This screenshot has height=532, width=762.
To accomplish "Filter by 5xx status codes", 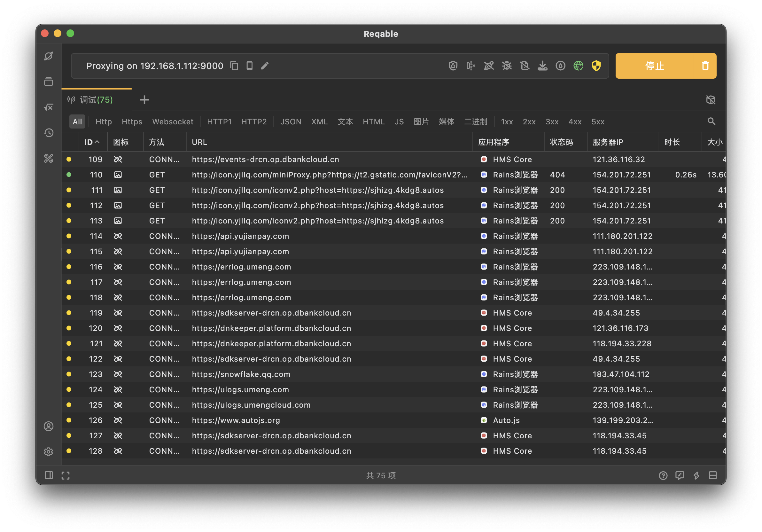I will pyautogui.click(x=598, y=122).
